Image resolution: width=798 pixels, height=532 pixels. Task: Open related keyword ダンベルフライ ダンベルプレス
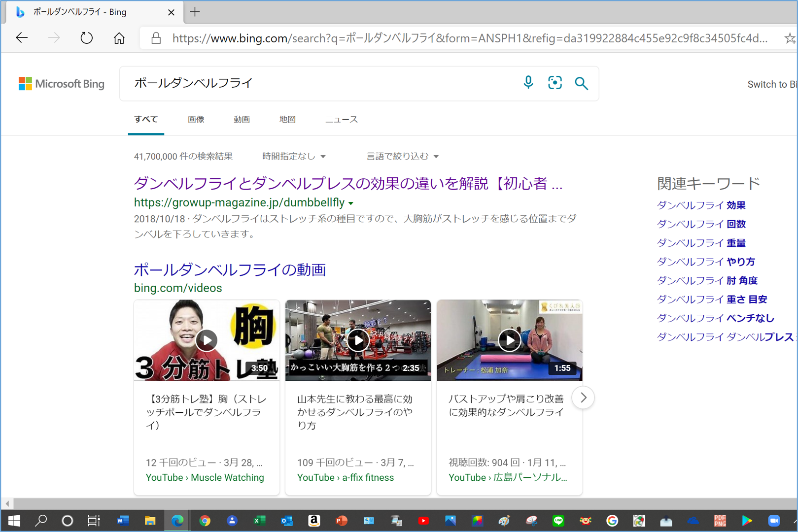coord(727,337)
